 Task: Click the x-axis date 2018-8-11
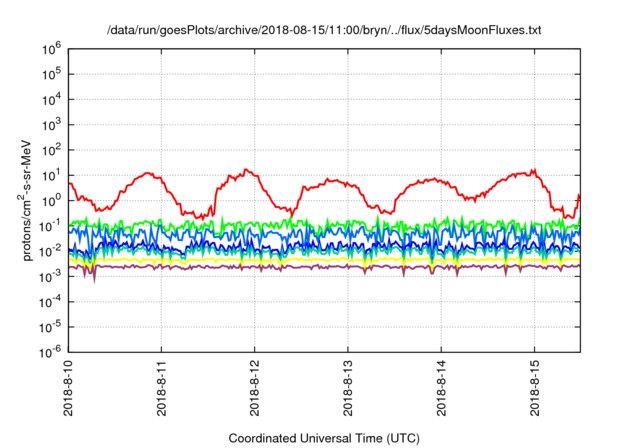162,388
